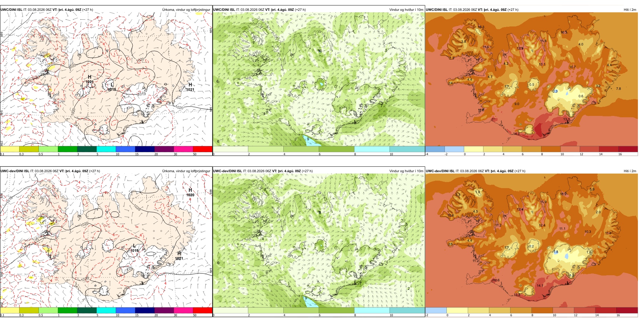
Task: Click the 14.3 temperature value on UWC/DINI map
Action: pos(516,134)
